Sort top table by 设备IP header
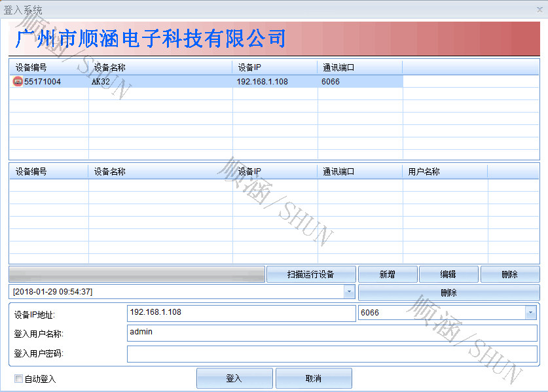 tap(275, 67)
